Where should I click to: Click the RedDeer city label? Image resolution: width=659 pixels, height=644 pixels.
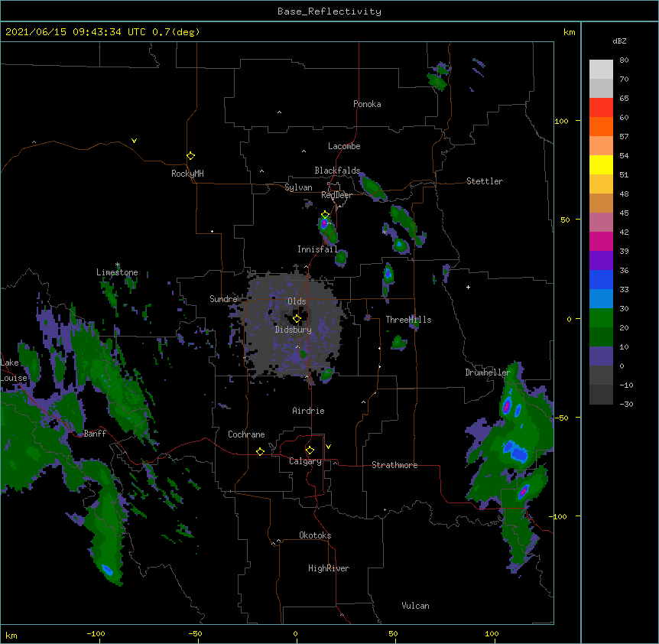pos(336,195)
